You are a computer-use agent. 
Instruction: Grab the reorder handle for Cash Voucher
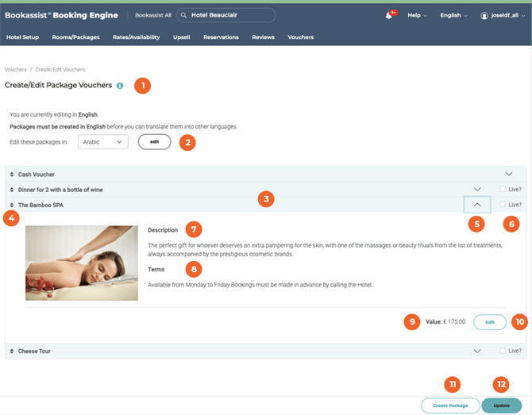click(x=12, y=175)
